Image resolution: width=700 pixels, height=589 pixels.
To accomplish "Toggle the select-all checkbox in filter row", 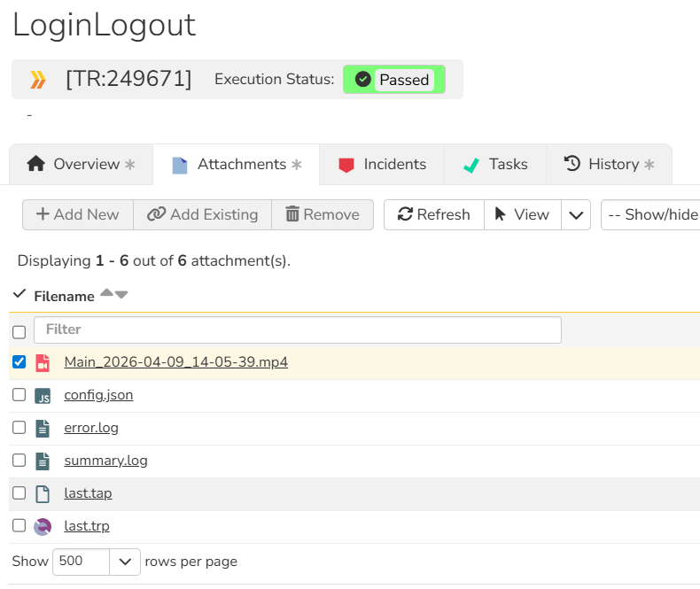I will (x=19, y=331).
